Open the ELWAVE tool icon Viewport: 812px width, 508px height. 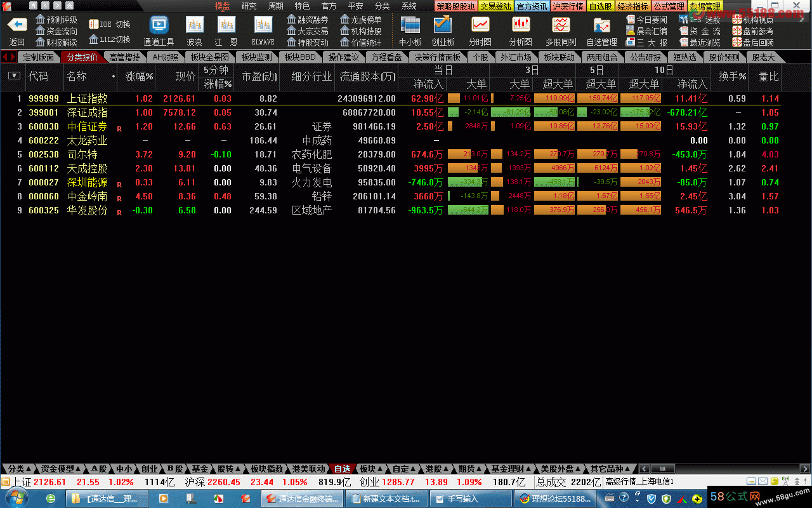(x=263, y=25)
